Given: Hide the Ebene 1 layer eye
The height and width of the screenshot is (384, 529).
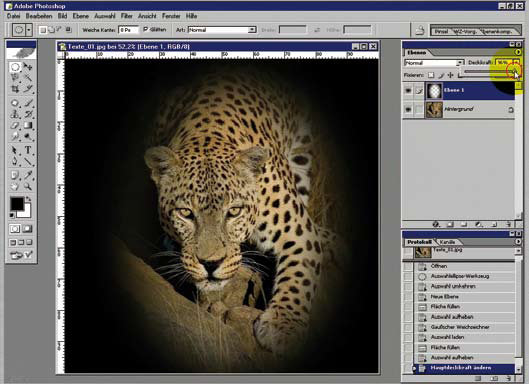Looking at the screenshot, I should pos(408,90).
